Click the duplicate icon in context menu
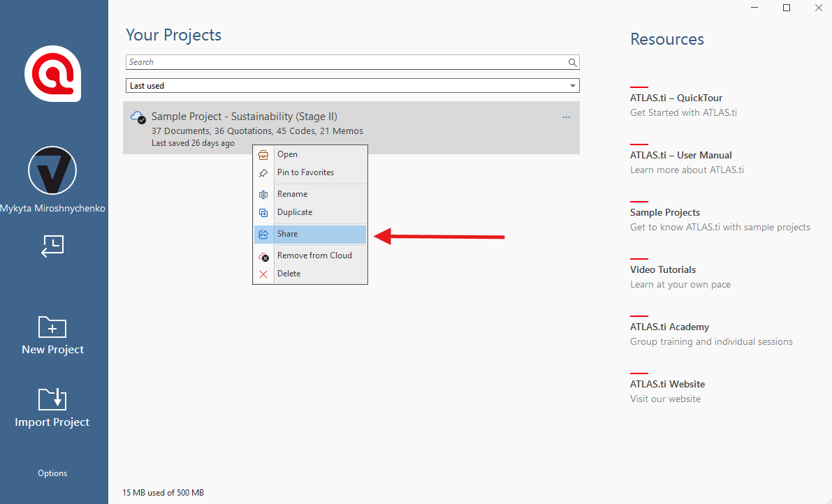Image resolution: width=832 pixels, height=504 pixels. tap(263, 212)
